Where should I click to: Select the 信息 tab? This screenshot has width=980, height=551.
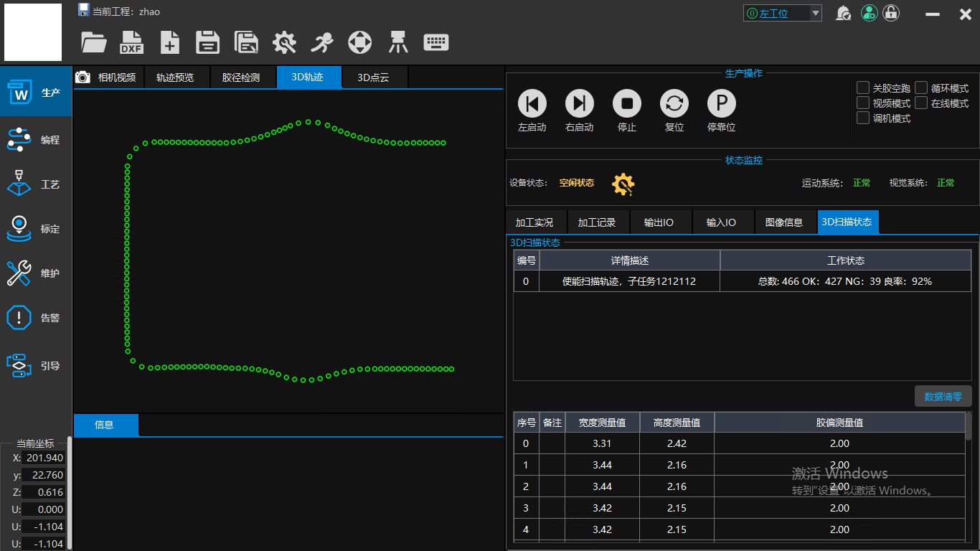105,425
